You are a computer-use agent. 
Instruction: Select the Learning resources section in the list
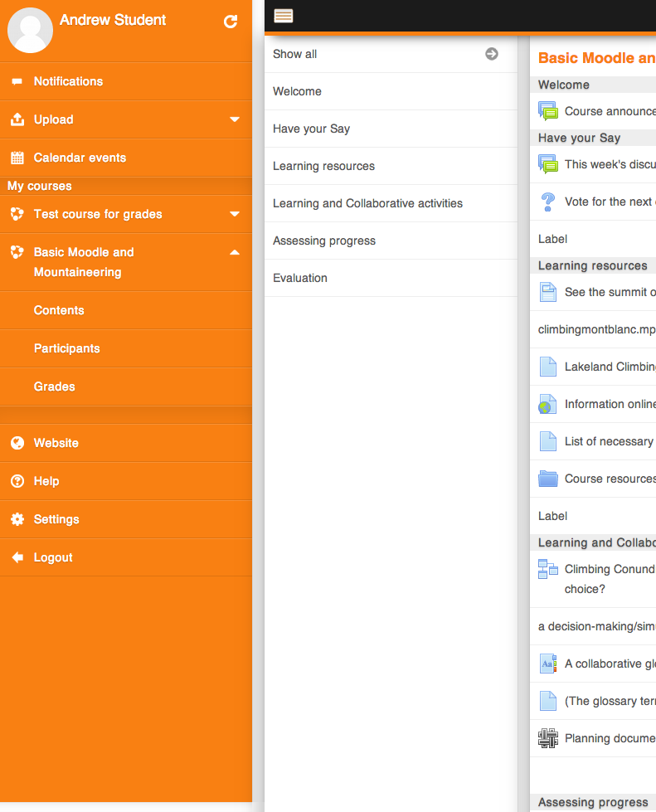click(x=391, y=166)
